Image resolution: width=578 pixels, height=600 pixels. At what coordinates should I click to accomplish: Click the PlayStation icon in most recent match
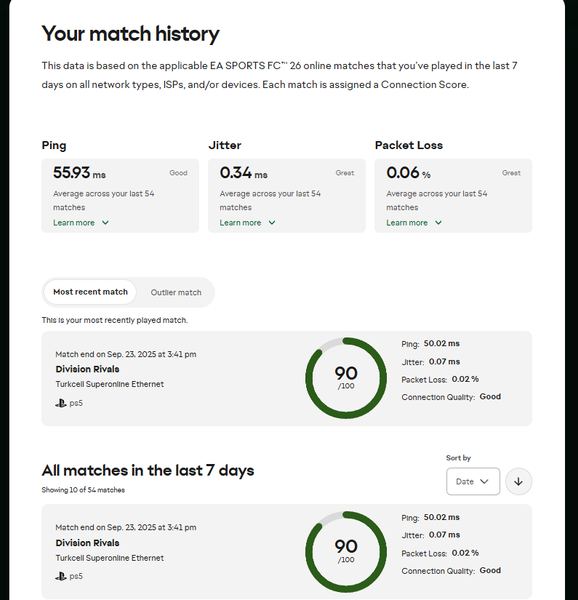point(60,403)
